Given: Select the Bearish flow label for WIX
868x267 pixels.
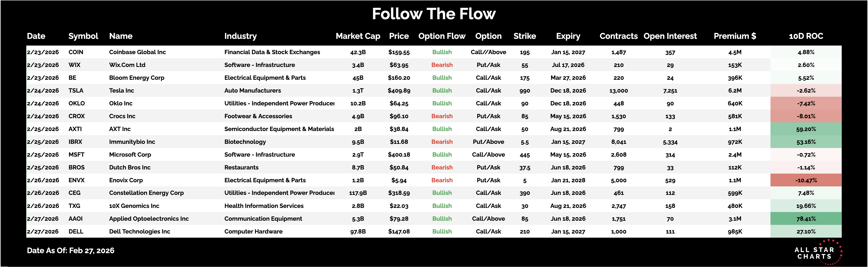Looking at the screenshot, I should point(442,65).
